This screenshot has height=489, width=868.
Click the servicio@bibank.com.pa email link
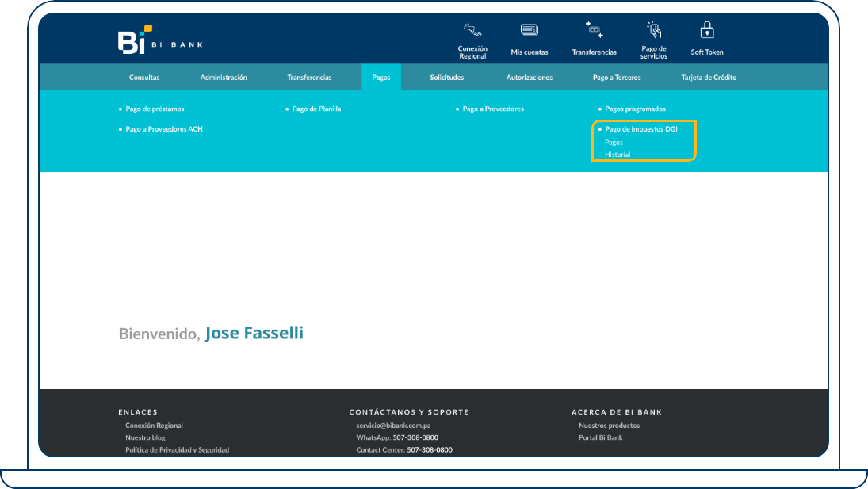pyautogui.click(x=393, y=426)
